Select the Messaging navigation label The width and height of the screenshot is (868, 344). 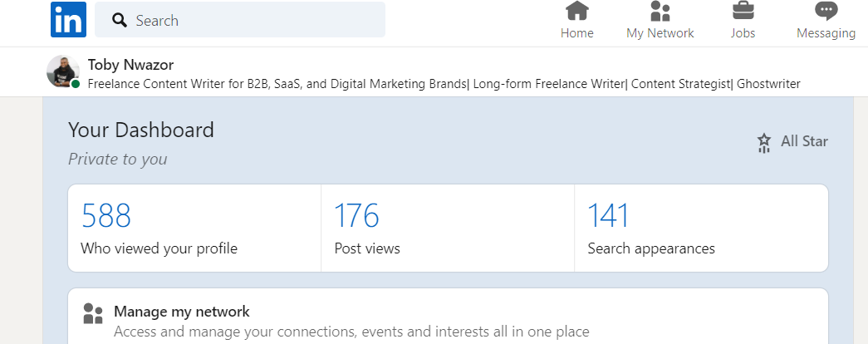tap(826, 33)
